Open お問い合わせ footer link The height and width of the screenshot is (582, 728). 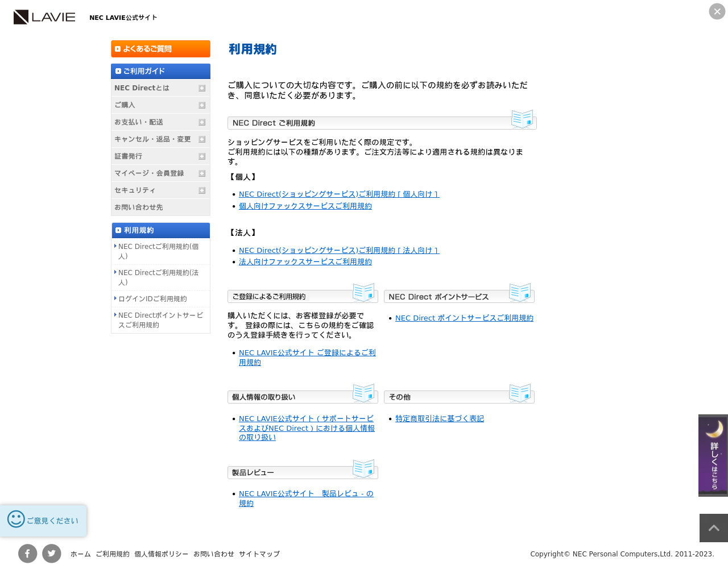(x=214, y=554)
